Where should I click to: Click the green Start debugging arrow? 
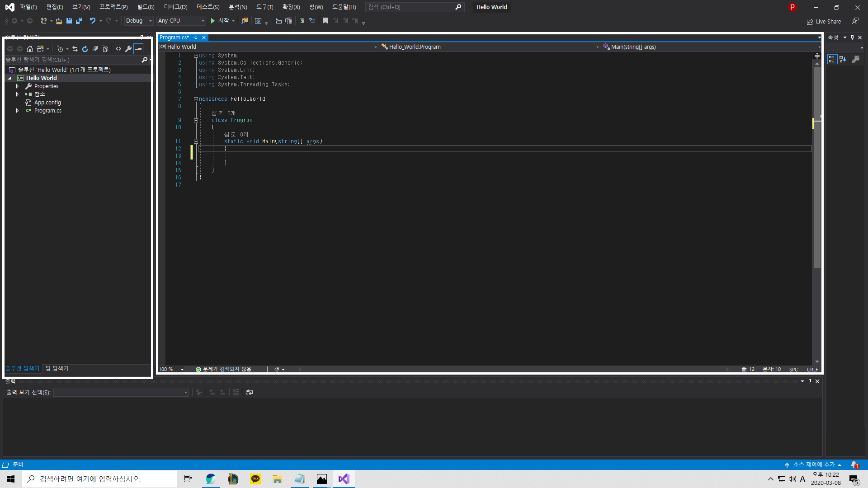click(x=212, y=21)
